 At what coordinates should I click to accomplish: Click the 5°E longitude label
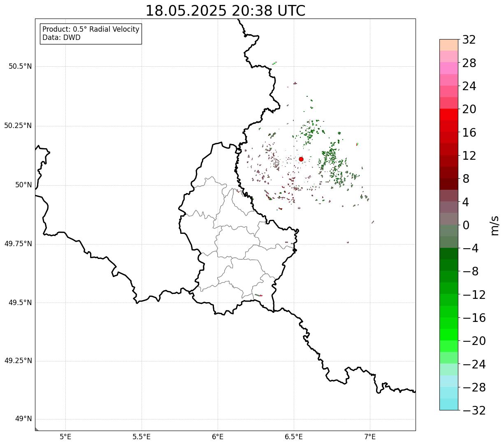pos(65,437)
